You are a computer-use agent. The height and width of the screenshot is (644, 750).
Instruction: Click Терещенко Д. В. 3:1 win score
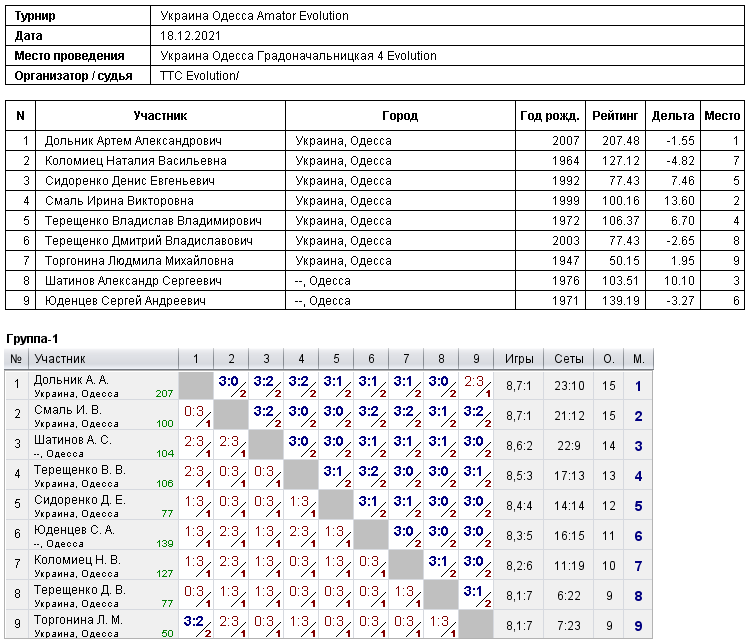tap(473, 591)
